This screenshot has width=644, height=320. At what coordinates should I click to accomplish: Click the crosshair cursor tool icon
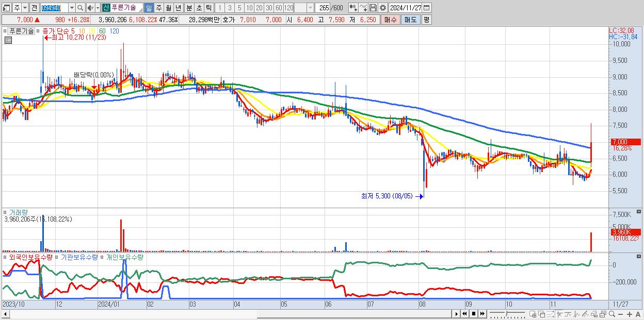pyautogui.click(x=560, y=314)
